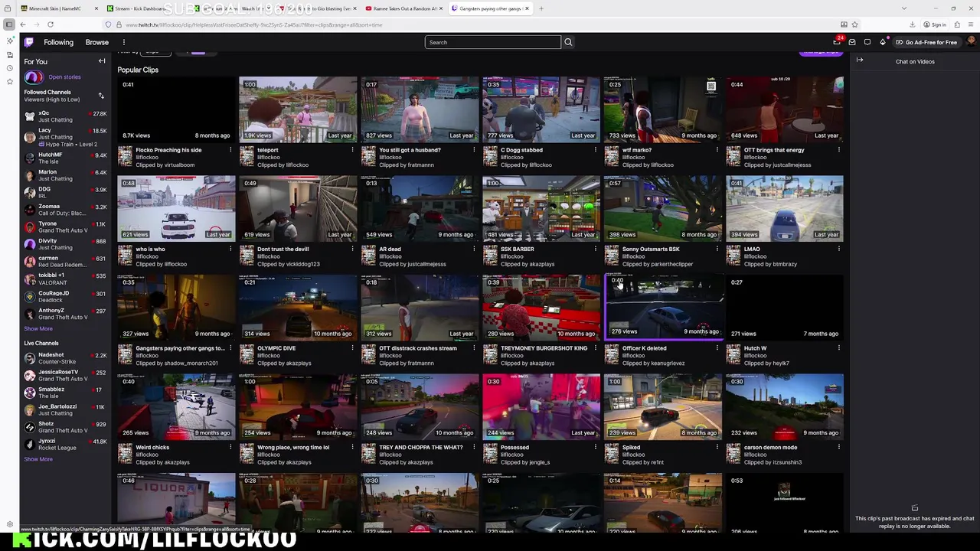Open Nadeshot live channel in sidebar
Viewport: 980px width, 551px height.
[65, 358]
